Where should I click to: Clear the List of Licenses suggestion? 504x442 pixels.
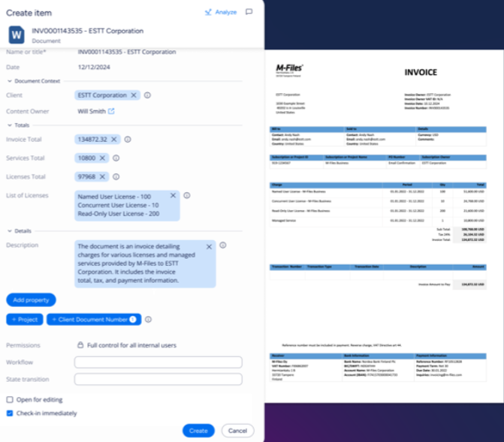(173, 195)
